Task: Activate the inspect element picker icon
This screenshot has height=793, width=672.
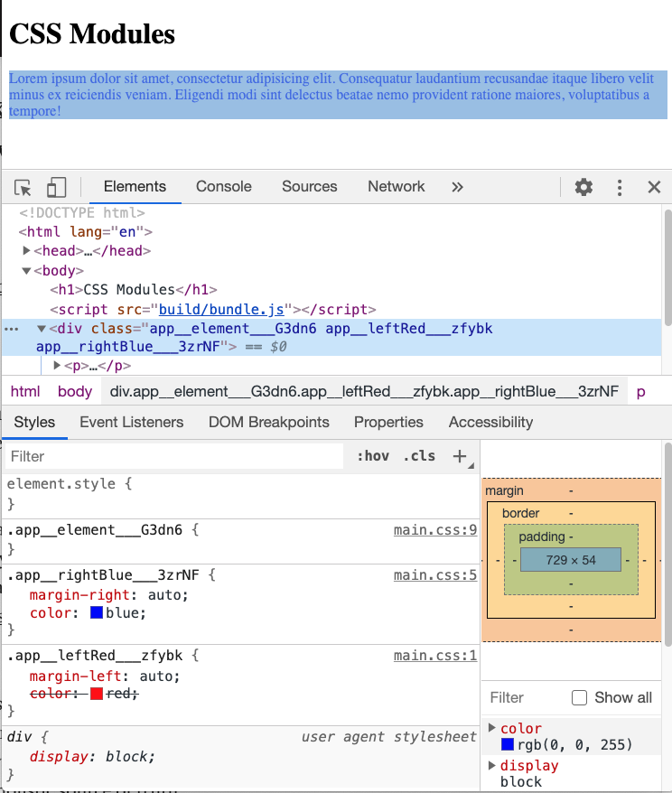Action: pyautogui.click(x=23, y=187)
